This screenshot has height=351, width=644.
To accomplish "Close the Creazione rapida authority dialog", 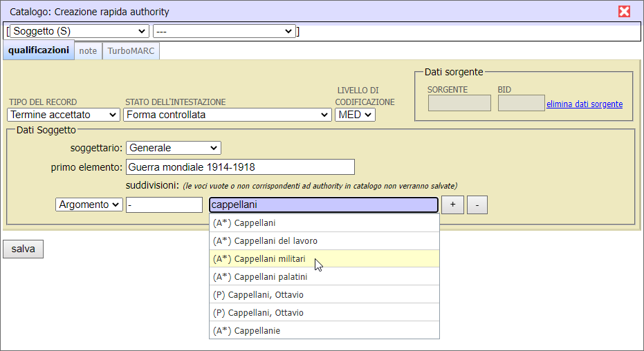I will pyautogui.click(x=624, y=12).
